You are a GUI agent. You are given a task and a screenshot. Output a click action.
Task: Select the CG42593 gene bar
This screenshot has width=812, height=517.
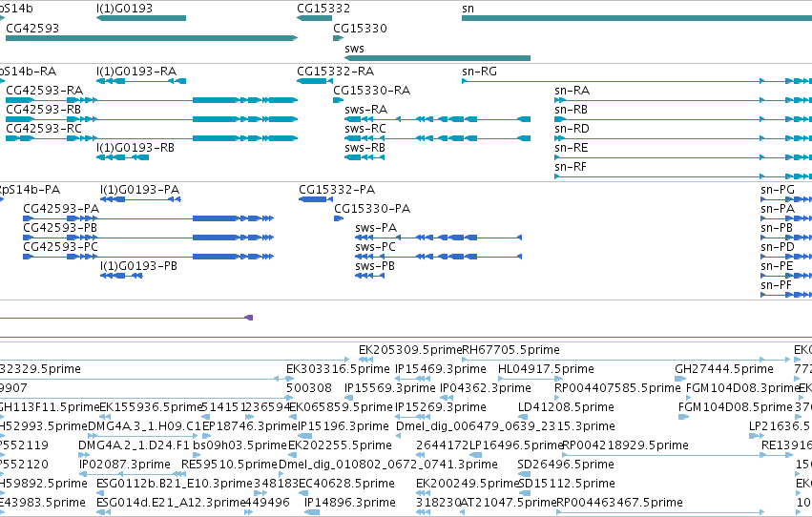[x=152, y=38]
